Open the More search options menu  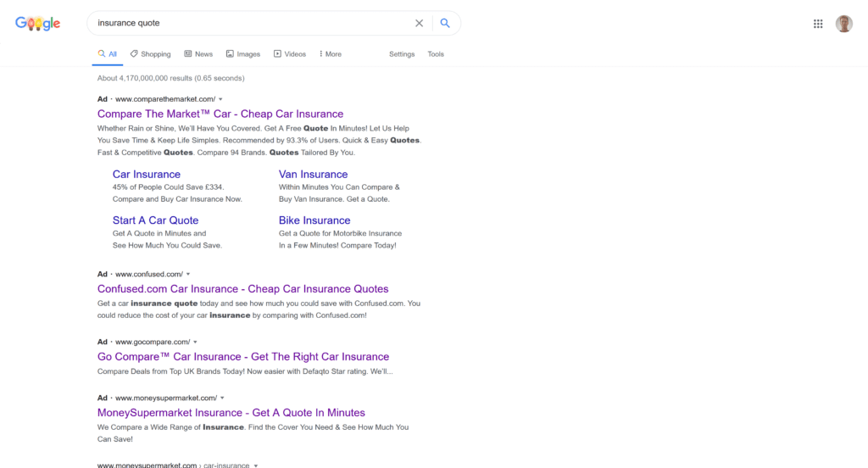coord(331,54)
